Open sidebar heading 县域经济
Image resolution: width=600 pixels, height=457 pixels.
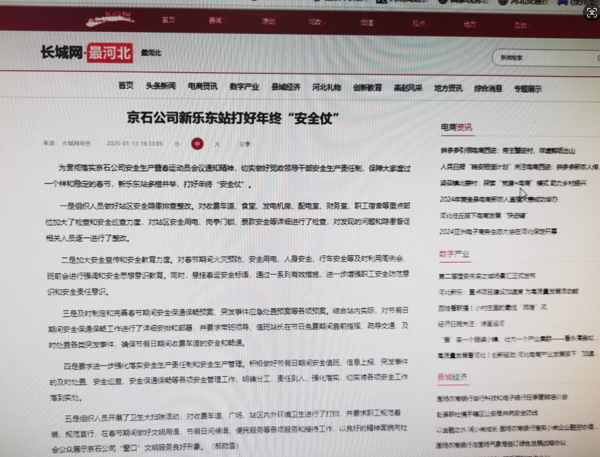click(x=452, y=377)
